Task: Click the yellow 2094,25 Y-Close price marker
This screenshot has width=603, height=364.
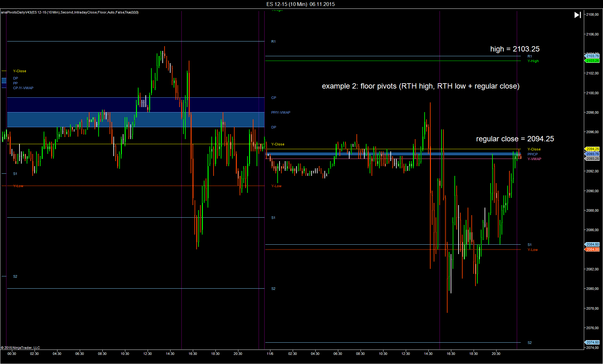Action: (x=592, y=149)
